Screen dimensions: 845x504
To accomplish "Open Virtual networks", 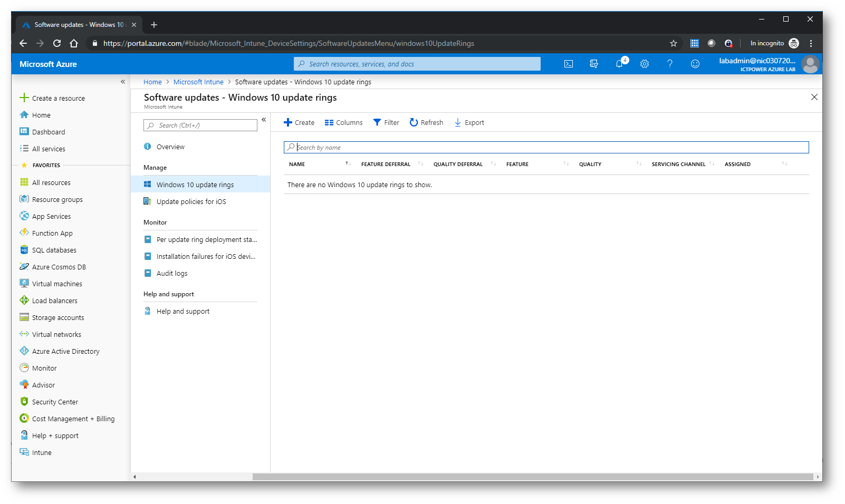I will [51, 334].
